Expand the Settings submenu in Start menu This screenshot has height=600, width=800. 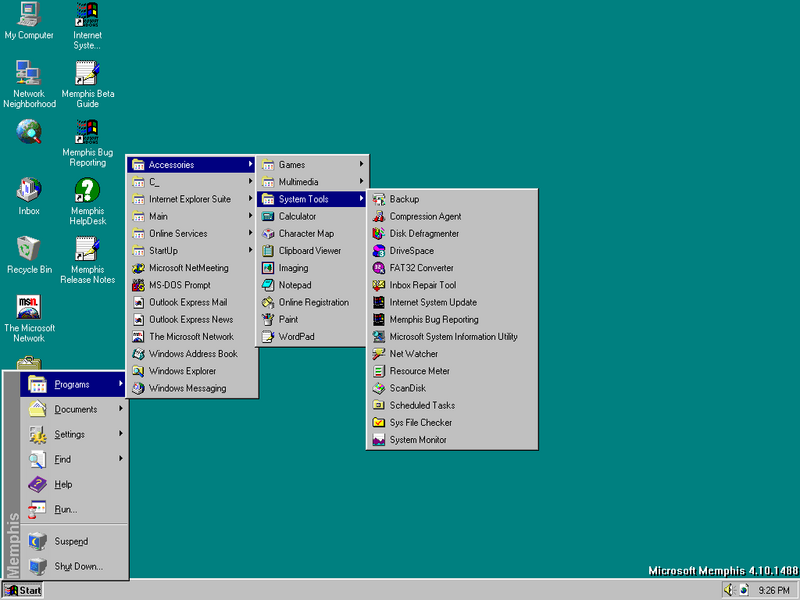tap(70, 434)
